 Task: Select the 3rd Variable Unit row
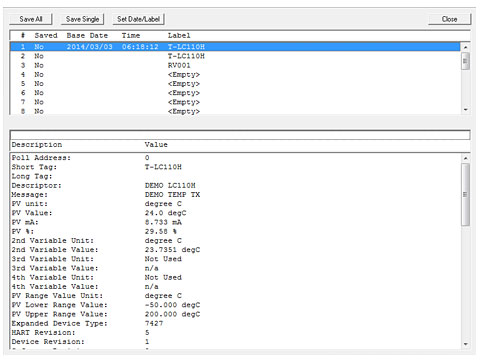[x=235, y=259]
